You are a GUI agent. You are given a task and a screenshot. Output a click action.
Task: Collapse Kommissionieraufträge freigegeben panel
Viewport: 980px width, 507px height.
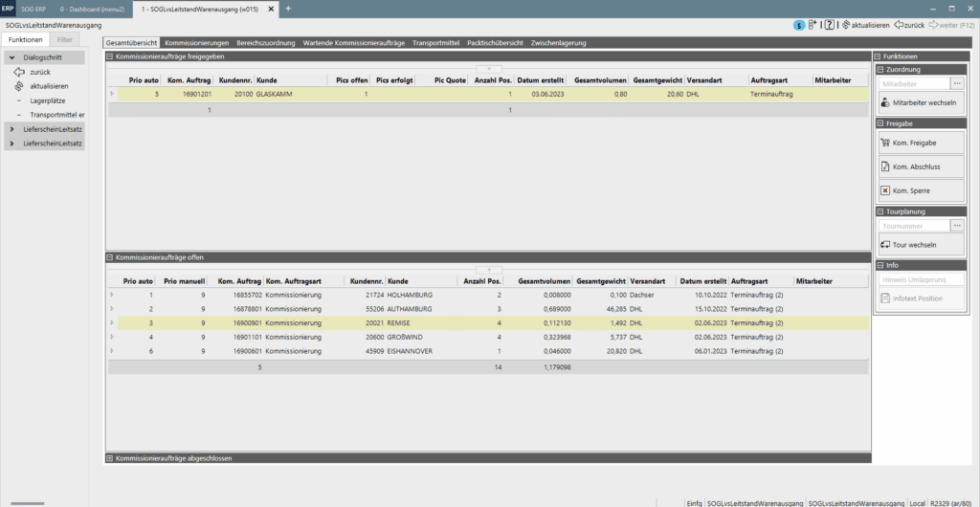[x=110, y=56]
